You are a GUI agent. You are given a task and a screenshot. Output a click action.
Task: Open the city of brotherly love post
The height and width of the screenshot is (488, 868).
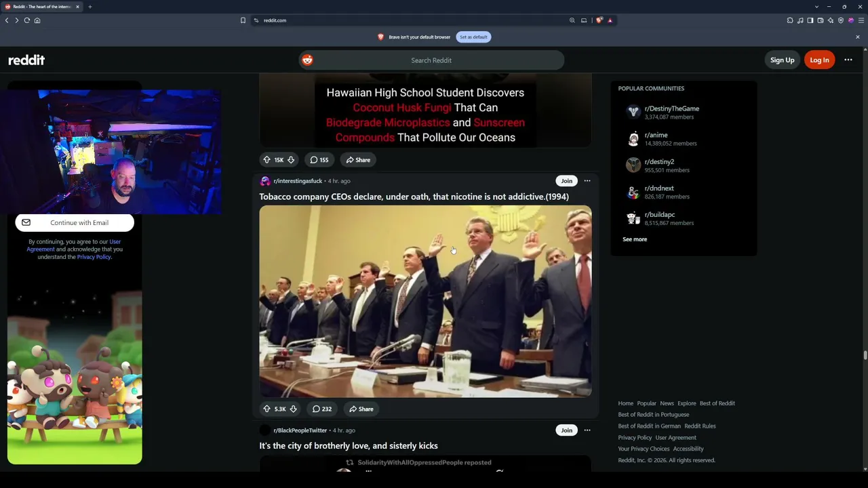[349, 446]
